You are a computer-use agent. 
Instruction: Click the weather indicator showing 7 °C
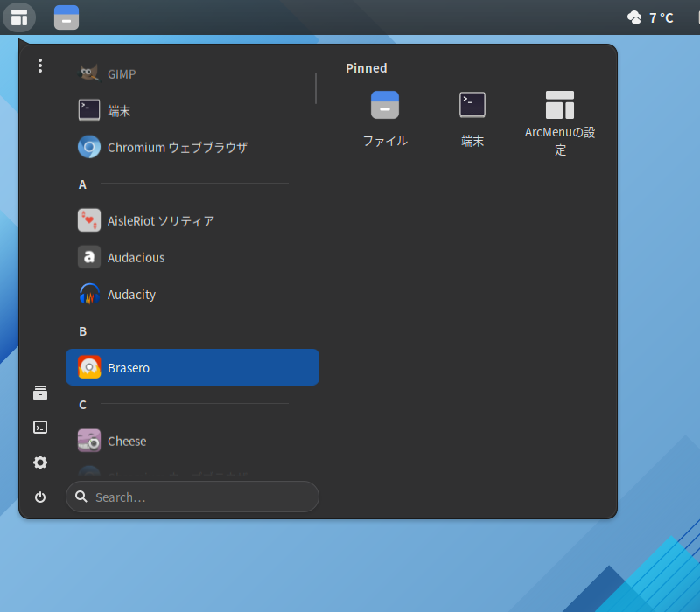click(650, 17)
